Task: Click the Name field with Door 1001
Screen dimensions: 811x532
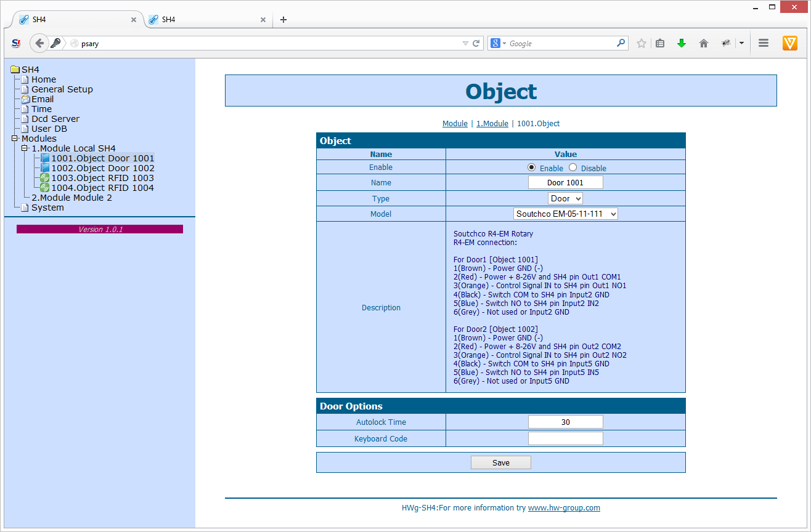Action: pos(565,182)
